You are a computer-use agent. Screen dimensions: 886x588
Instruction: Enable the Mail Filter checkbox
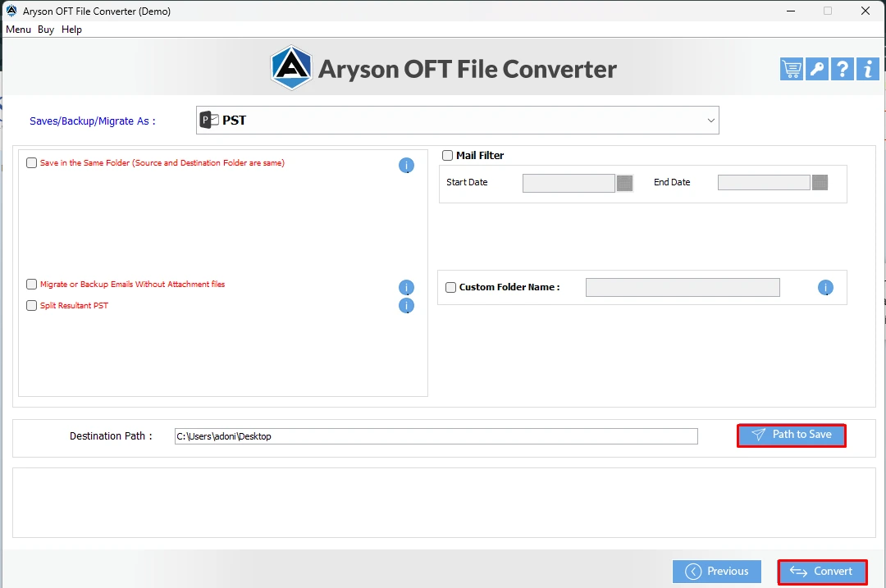448,155
